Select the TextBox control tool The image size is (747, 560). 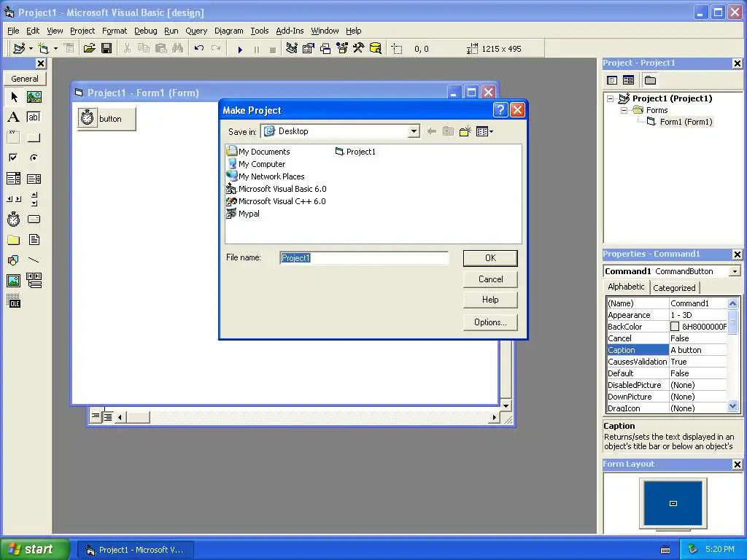tap(34, 117)
